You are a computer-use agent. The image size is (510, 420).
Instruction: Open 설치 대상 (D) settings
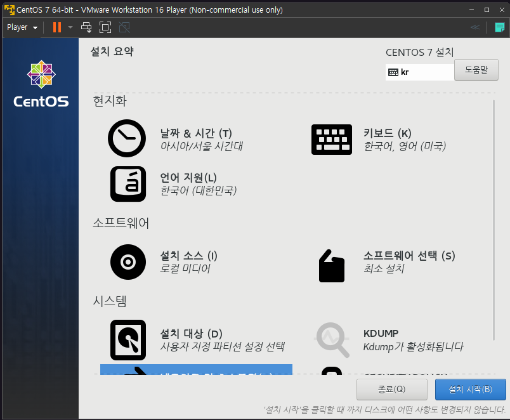[x=192, y=334]
